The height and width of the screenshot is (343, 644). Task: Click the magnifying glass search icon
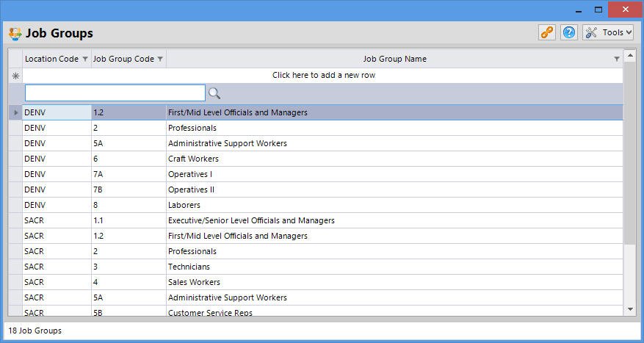coord(214,93)
